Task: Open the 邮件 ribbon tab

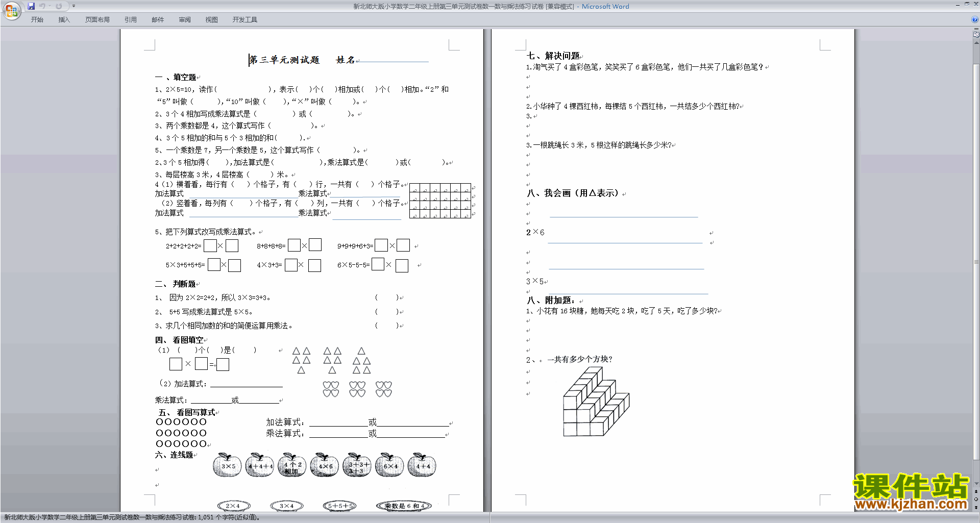Action: coord(158,20)
